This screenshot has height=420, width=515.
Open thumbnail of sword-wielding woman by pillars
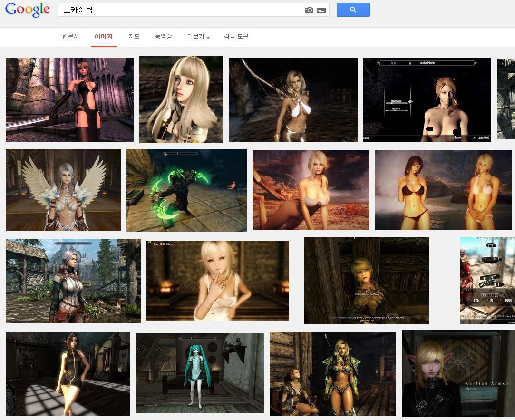69,99
